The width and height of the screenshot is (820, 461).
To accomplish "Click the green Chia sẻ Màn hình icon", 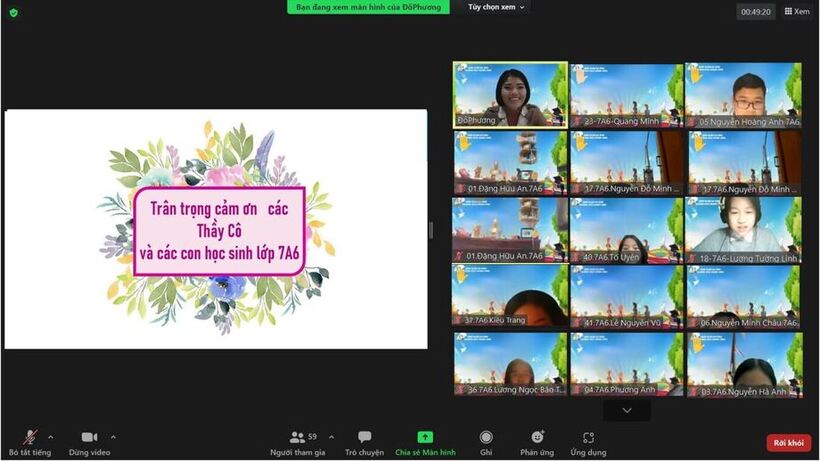I will point(425,438).
